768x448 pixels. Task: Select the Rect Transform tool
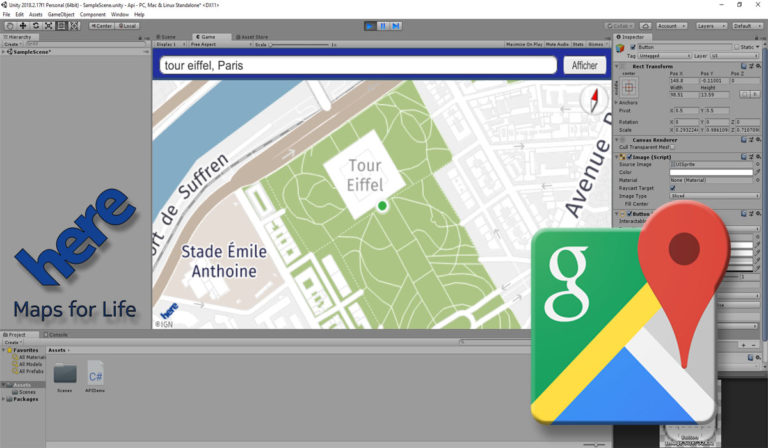[x=61, y=26]
